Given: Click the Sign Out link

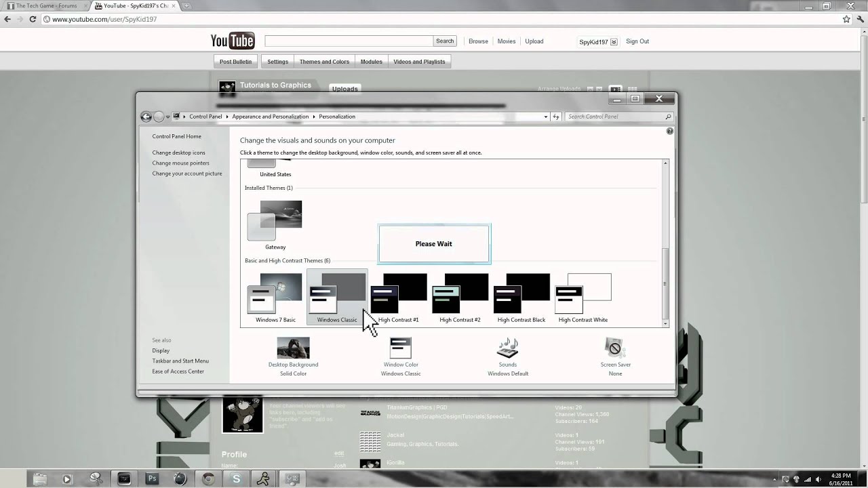Looking at the screenshot, I should click(x=637, y=41).
